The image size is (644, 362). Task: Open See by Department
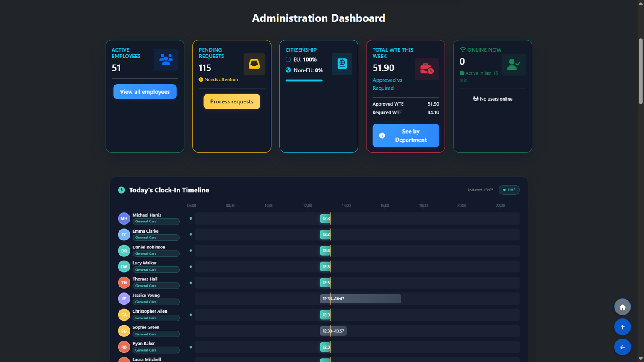[x=405, y=136]
